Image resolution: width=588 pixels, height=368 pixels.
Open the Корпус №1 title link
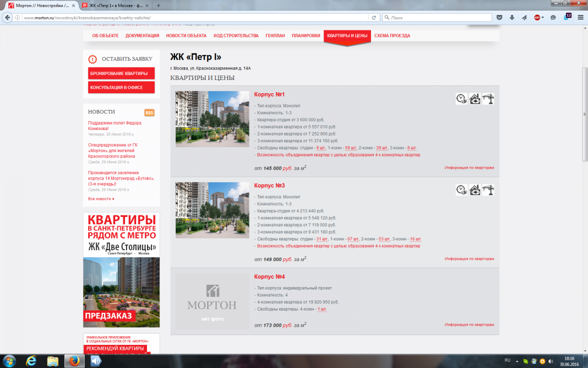point(269,95)
